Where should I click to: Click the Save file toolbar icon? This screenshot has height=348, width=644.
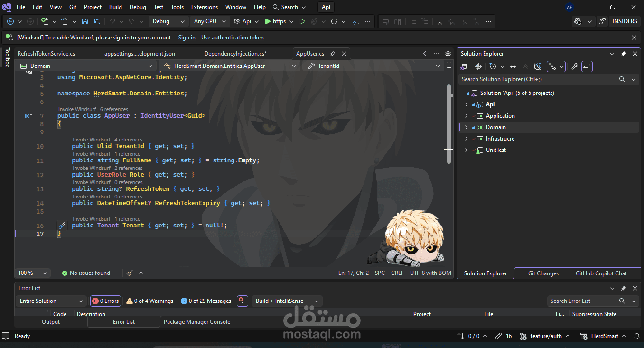point(85,21)
